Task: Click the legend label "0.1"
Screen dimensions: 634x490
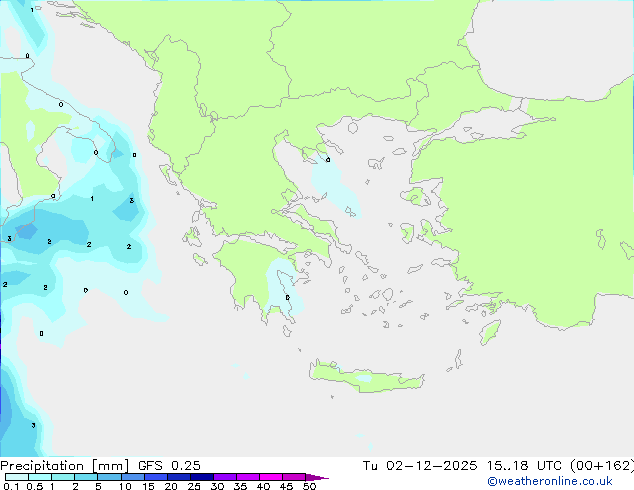Action: (11, 486)
